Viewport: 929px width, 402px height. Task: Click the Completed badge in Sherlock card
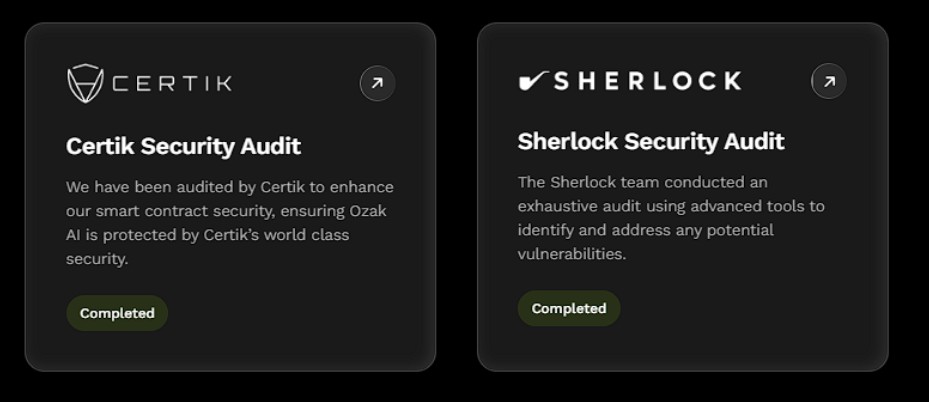(568, 308)
